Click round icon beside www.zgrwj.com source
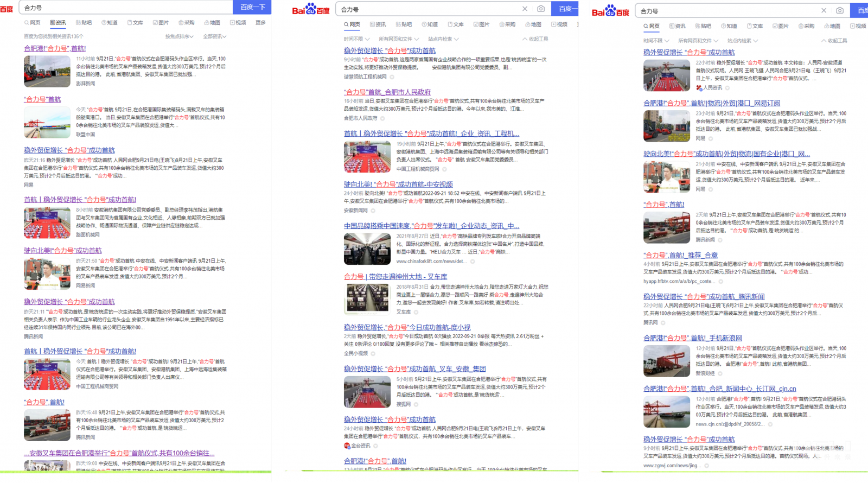 (706, 466)
